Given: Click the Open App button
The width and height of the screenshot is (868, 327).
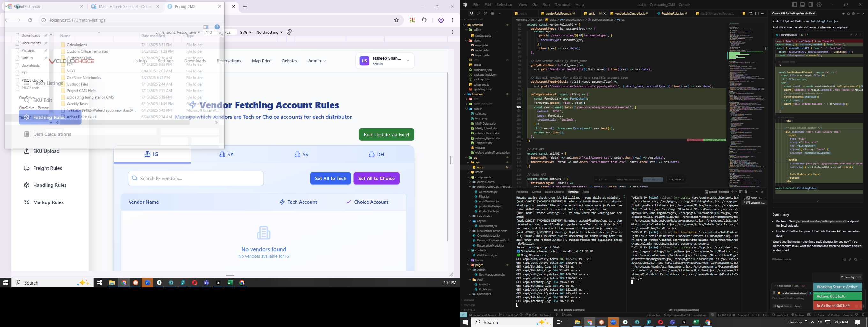Looking at the screenshot, I should click(x=850, y=278).
